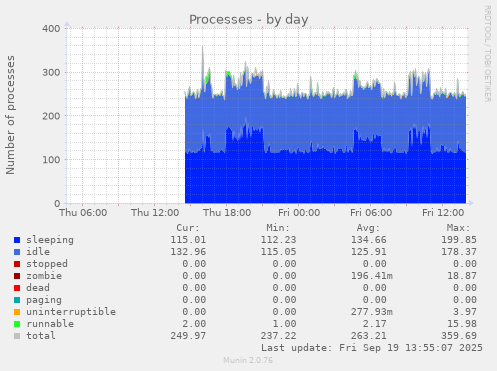Click sleeping average value 134.66
This screenshot has width=497, height=371.
pos(369,240)
